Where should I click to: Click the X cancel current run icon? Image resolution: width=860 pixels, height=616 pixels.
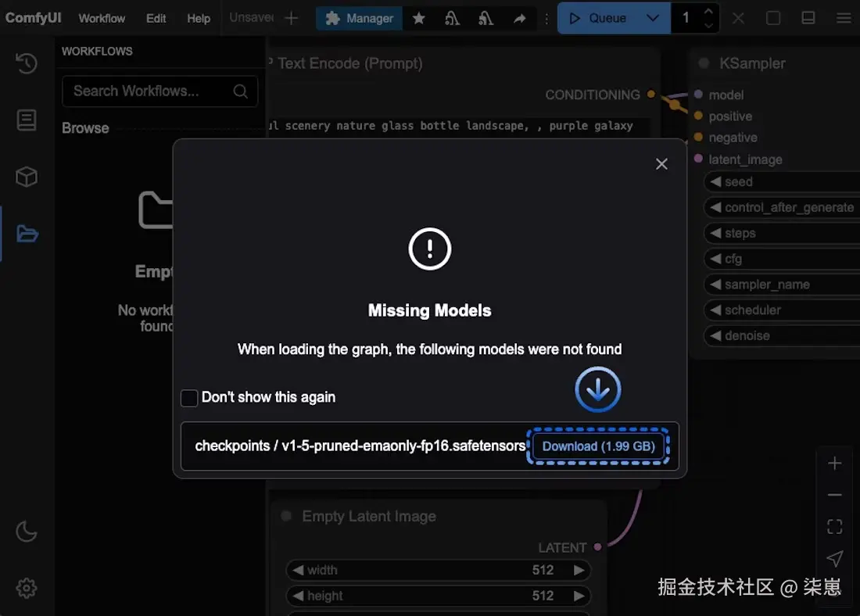point(738,19)
